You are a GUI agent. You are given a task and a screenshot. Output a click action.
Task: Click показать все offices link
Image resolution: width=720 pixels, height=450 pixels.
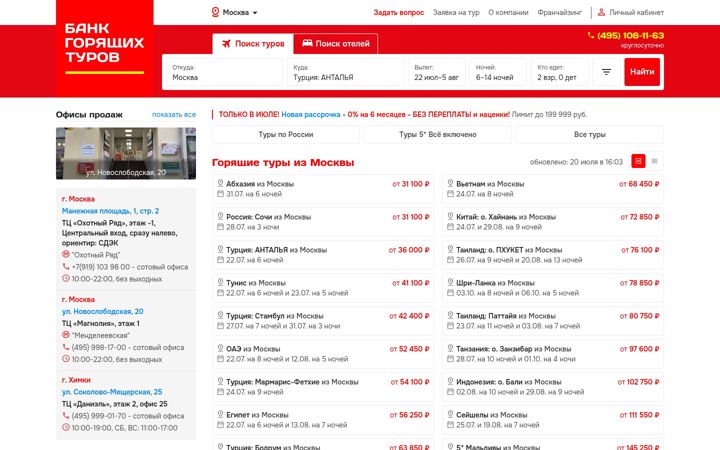174,114
